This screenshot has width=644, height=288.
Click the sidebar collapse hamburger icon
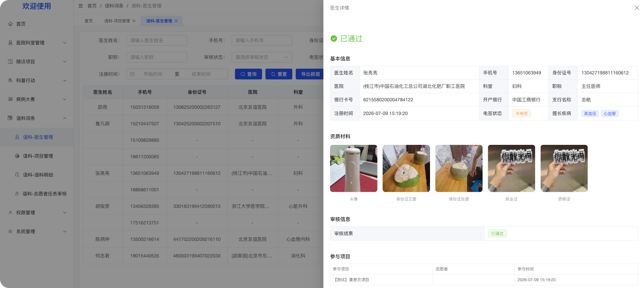point(81,6)
